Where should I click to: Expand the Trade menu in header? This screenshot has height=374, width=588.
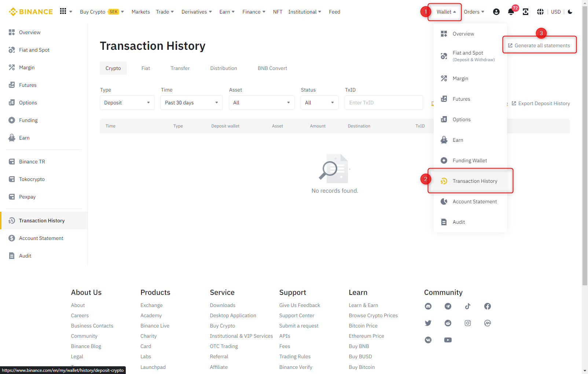click(x=165, y=12)
